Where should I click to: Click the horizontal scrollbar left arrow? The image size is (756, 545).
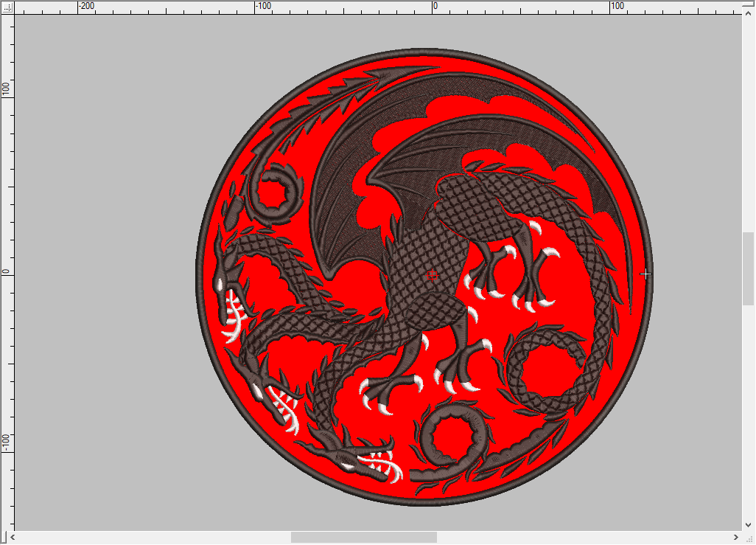coord(13,538)
